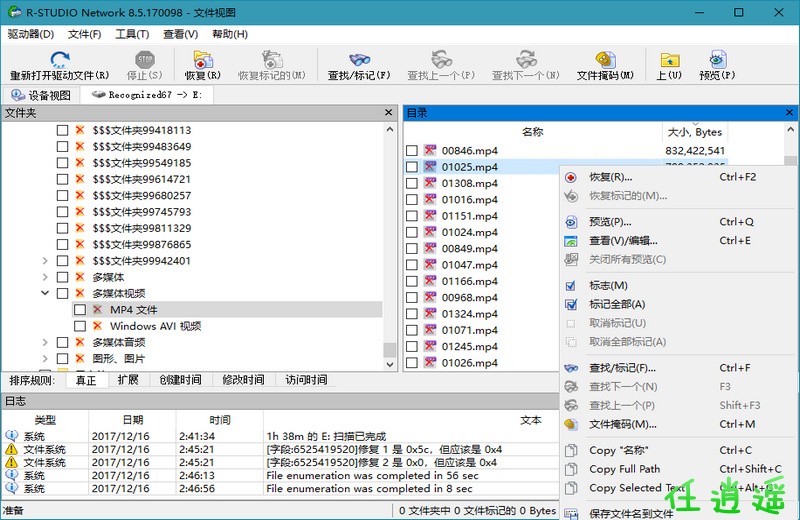Click the Find Next toolbar icon
The height and width of the screenshot is (520, 800).
pyautogui.click(x=526, y=59)
